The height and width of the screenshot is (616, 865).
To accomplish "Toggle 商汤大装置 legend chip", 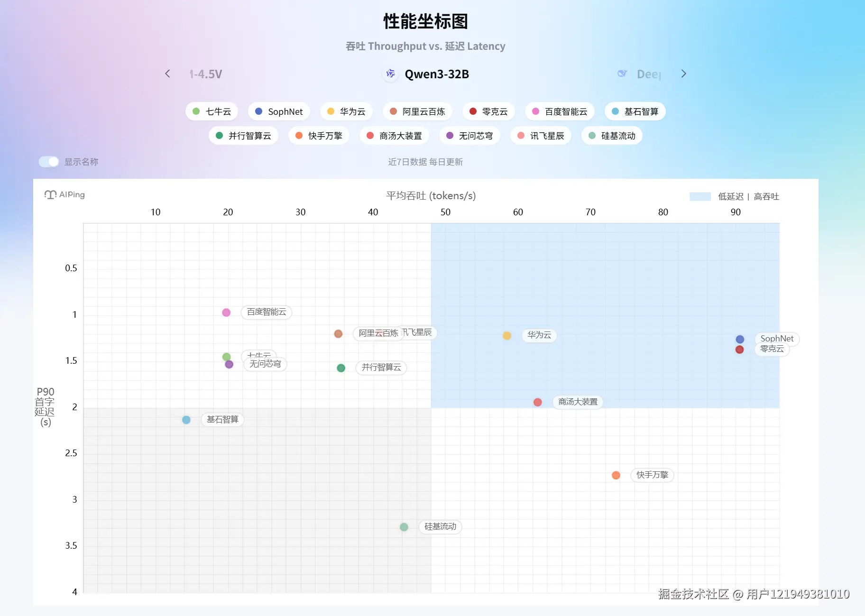I will point(394,136).
